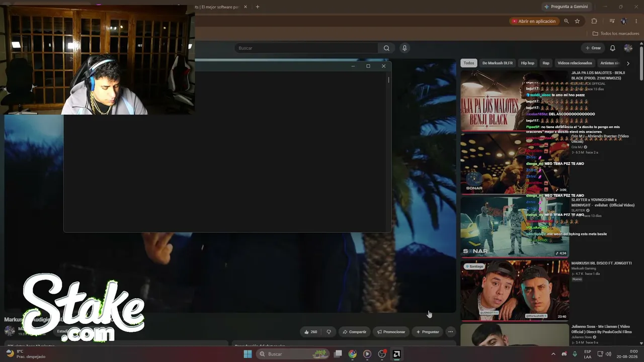The width and height of the screenshot is (644, 362).
Task: Select the 'Todos' filter chip
Action: point(469,63)
